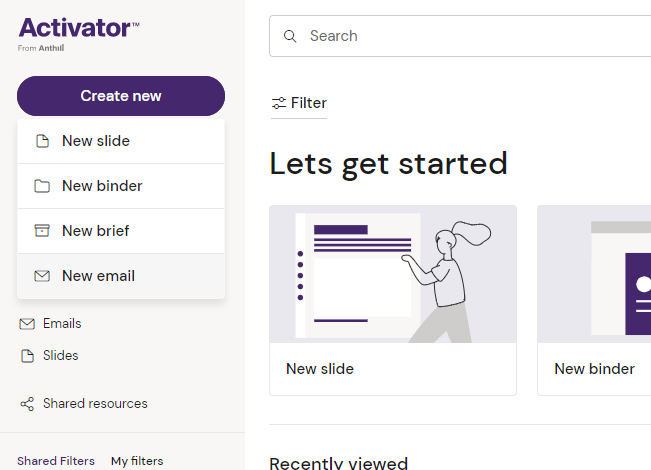Image resolution: width=651 pixels, height=470 pixels.
Task: Select New brief menu entry
Action: pos(96,231)
